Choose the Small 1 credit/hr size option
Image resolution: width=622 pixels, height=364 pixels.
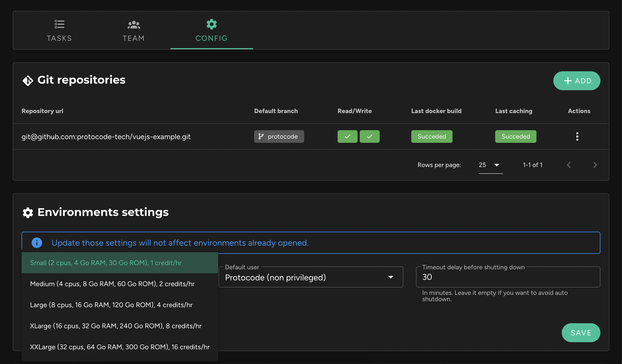[x=120, y=263]
